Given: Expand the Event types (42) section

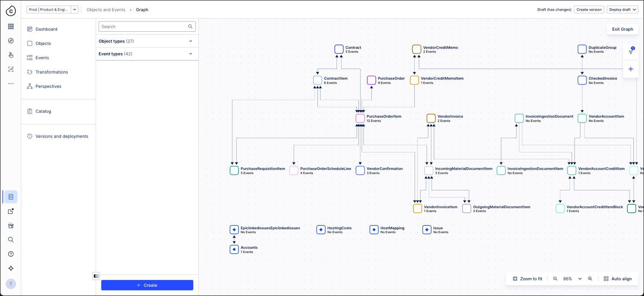Looking at the screenshot, I should 190,54.
